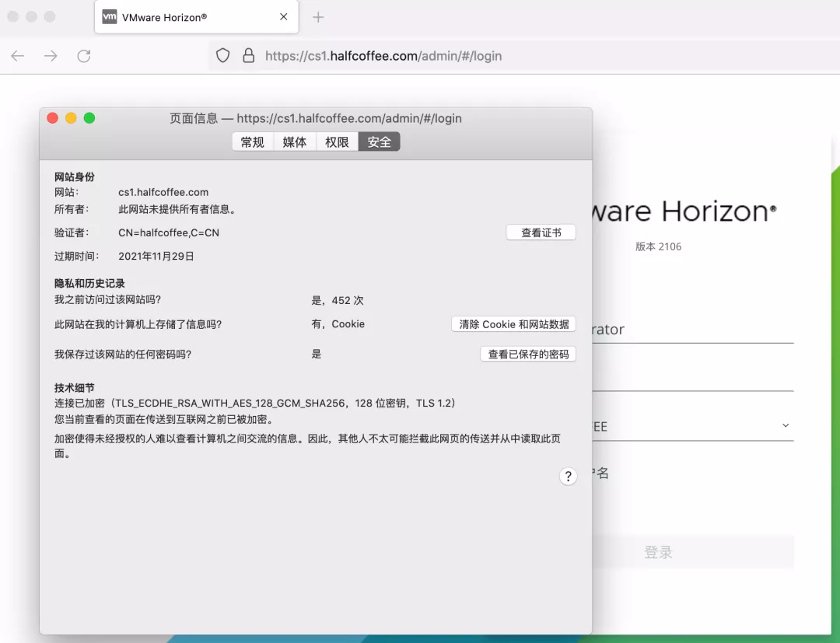This screenshot has height=643, width=840.
Task: Click the 查看已保存的密码 button
Action: (x=528, y=354)
